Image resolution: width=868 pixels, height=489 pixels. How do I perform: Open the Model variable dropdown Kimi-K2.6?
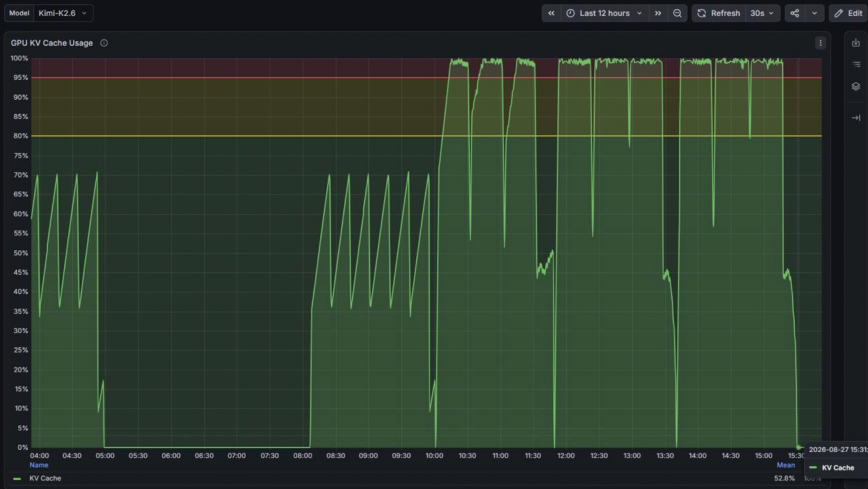(63, 13)
